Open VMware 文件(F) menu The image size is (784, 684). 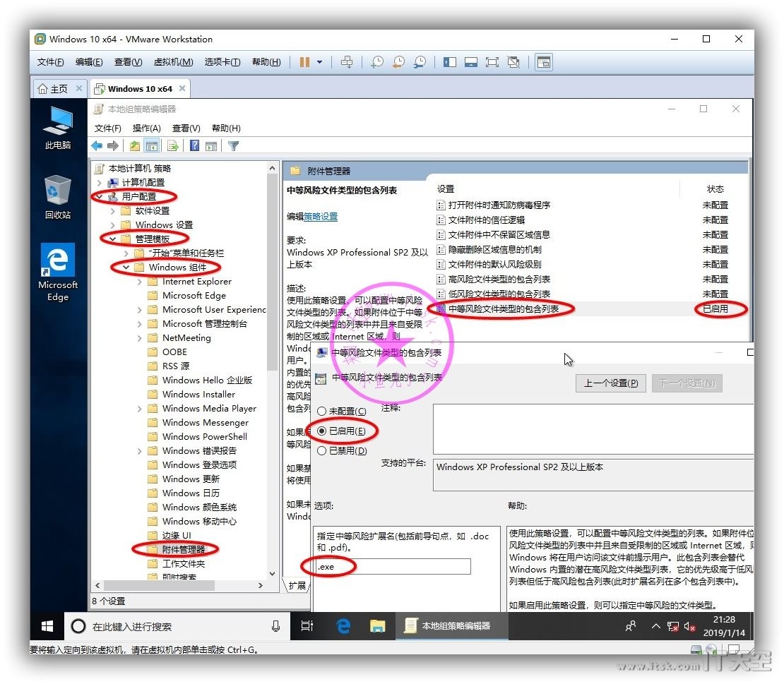pyautogui.click(x=50, y=62)
